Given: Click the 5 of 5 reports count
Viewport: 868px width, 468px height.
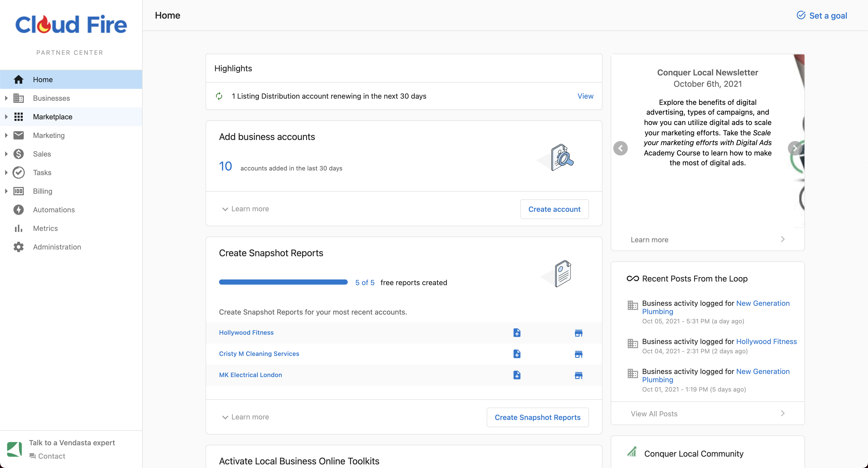Looking at the screenshot, I should [365, 283].
